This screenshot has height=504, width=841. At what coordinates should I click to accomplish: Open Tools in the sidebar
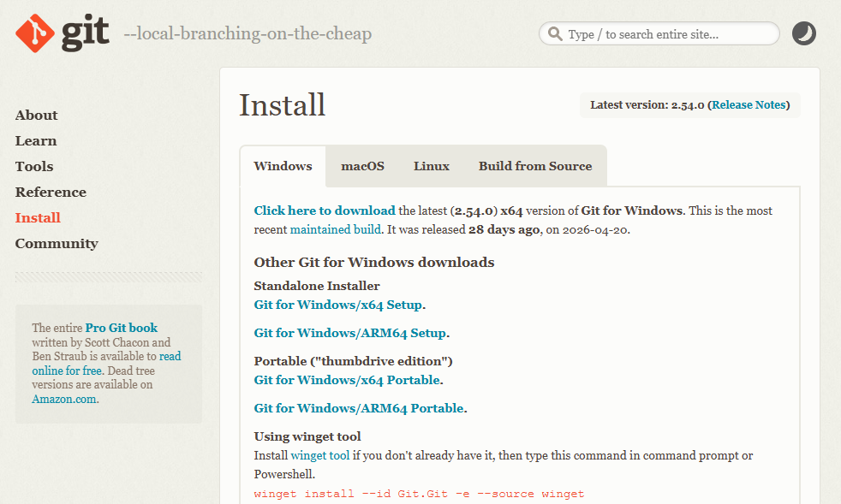tap(34, 167)
